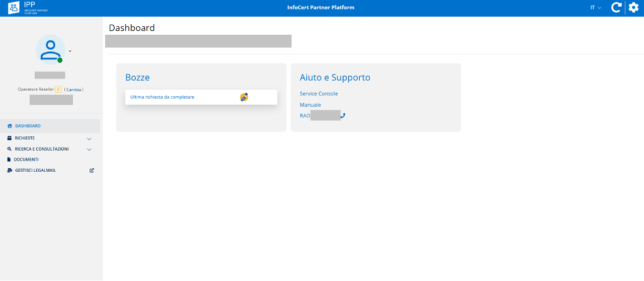Screen dimensions: 644x281
Task: Click the Dashboard page title
Action: (x=132, y=28)
